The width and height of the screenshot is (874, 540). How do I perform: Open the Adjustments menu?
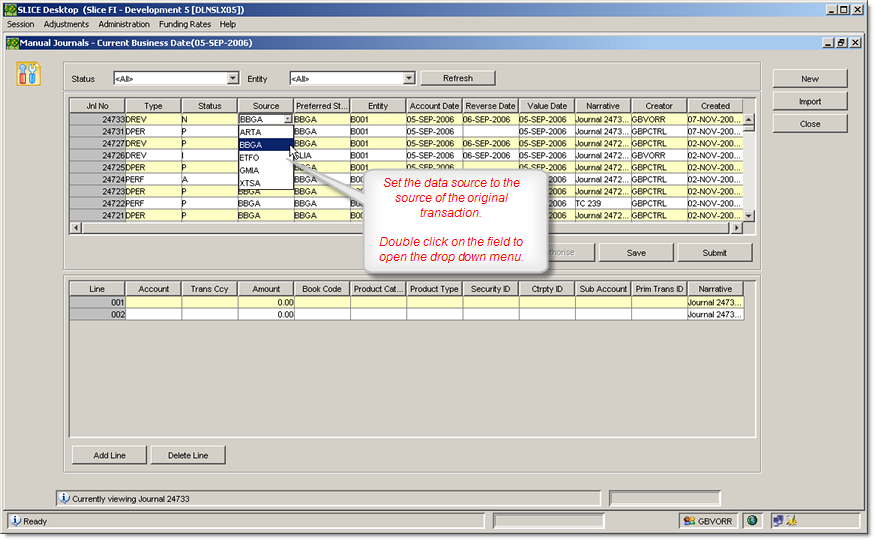[x=66, y=24]
